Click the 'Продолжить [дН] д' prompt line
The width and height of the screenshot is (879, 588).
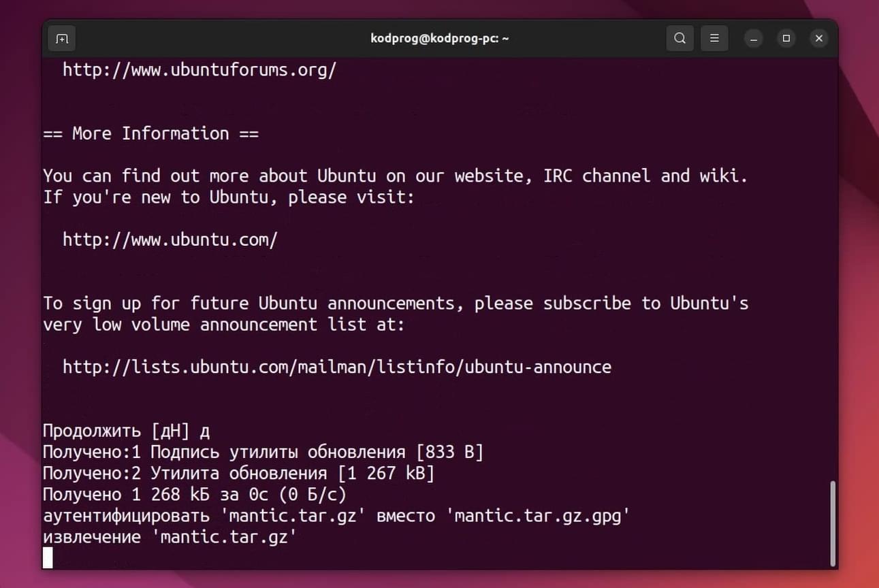[x=127, y=431]
